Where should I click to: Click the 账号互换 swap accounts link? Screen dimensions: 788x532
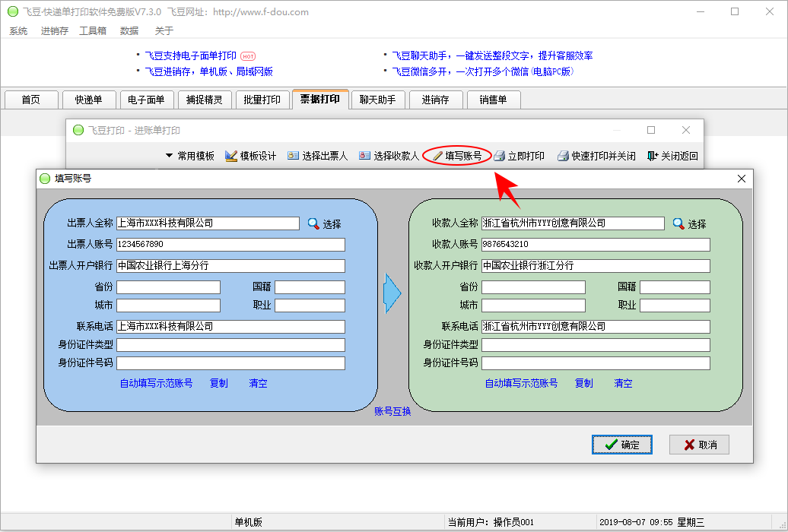[392, 411]
